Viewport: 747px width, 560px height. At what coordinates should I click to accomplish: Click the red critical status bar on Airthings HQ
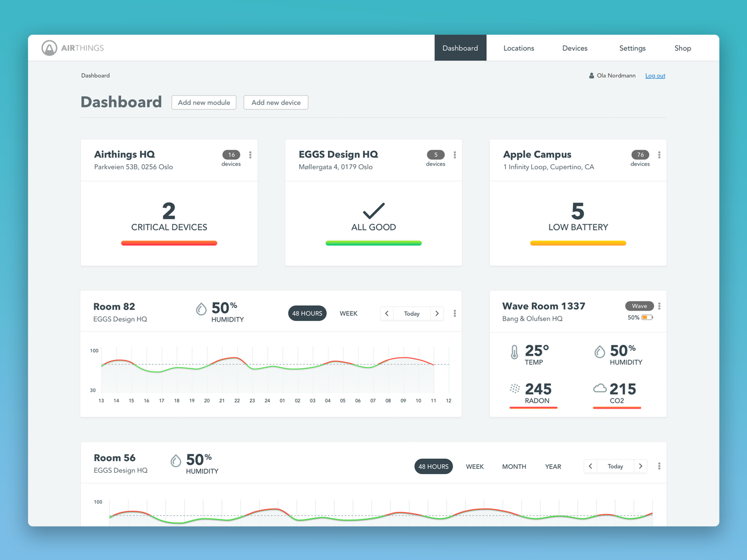click(169, 243)
